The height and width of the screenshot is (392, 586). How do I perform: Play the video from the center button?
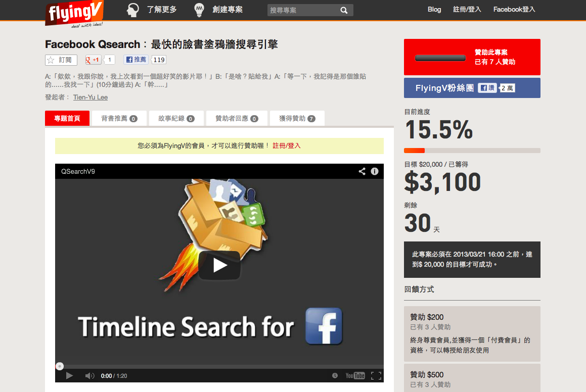(x=219, y=265)
